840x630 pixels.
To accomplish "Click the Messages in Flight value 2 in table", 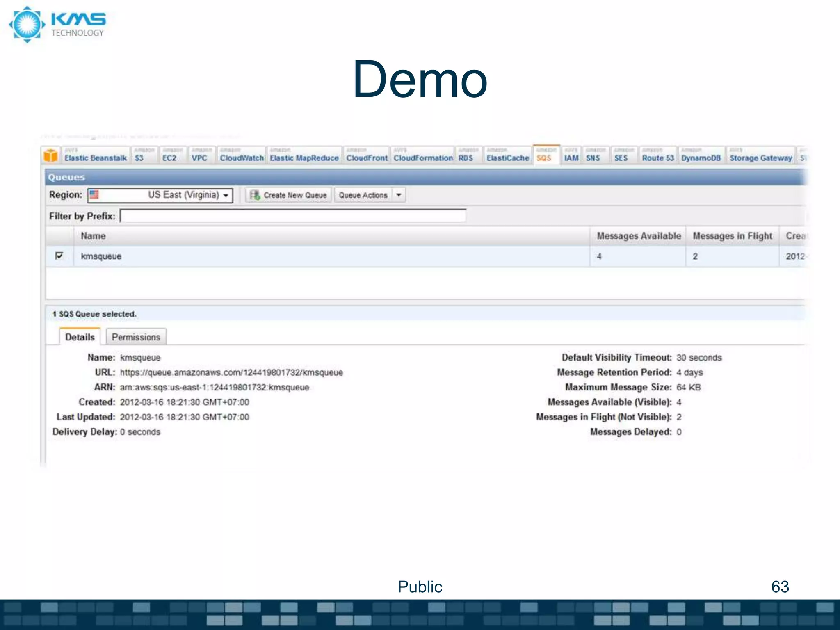I will tap(695, 256).
